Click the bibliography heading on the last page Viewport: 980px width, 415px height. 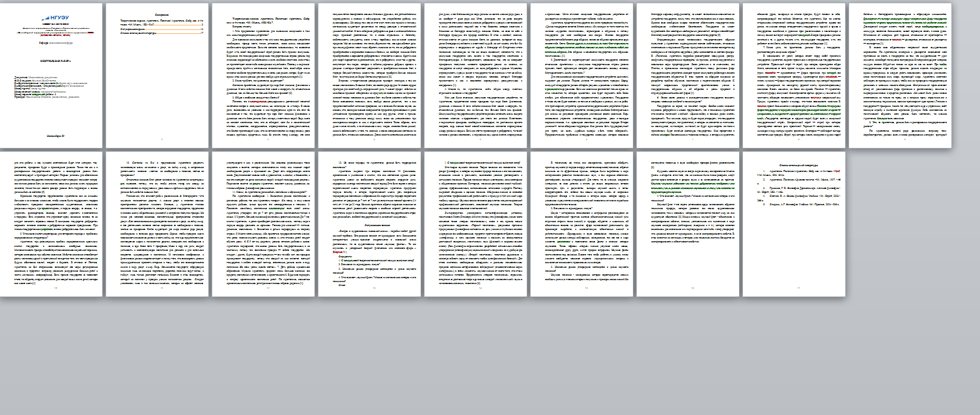coord(799,165)
